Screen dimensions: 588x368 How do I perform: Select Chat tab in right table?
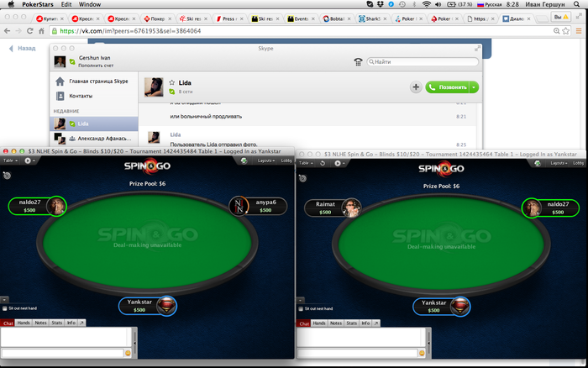(303, 323)
